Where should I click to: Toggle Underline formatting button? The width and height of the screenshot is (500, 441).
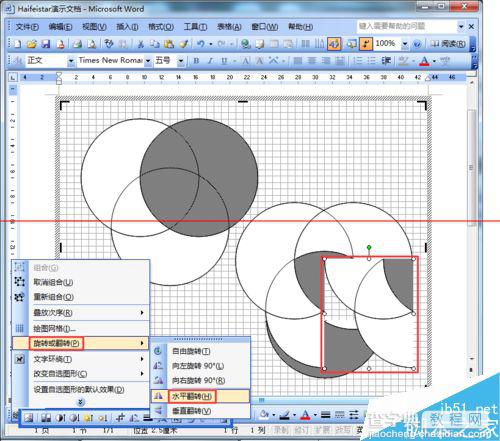(x=224, y=61)
